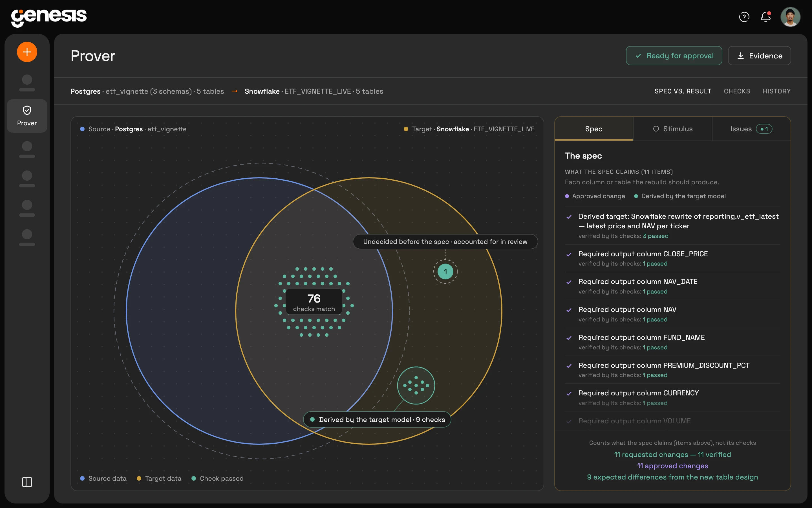Screen dimensions: 812x508
Task: Select Required output column PREMIUM_DISCOUNT_PCT item
Action: (672, 370)
